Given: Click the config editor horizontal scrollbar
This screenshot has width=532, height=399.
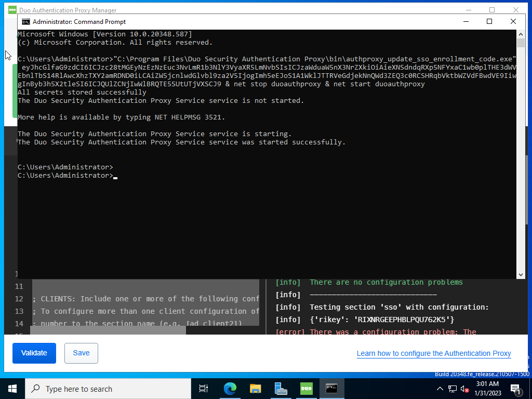Looking at the screenshot, I should click(x=108, y=330).
